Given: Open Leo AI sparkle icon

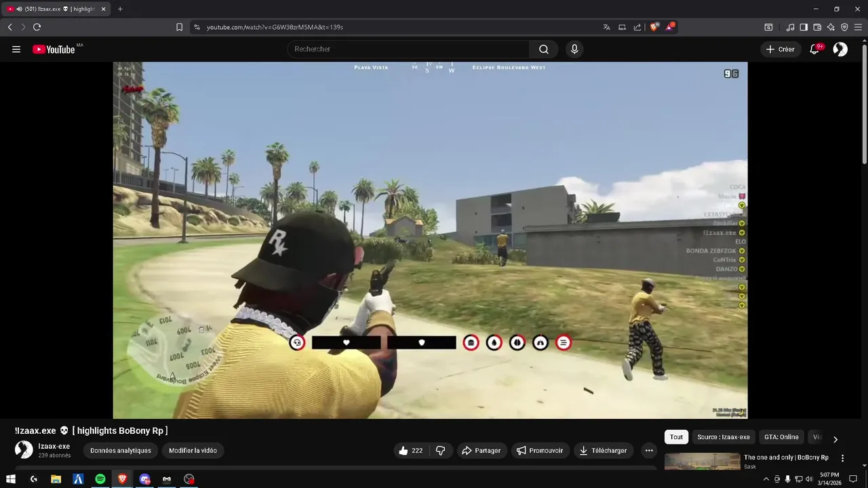Looking at the screenshot, I should click(x=831, y=27).
